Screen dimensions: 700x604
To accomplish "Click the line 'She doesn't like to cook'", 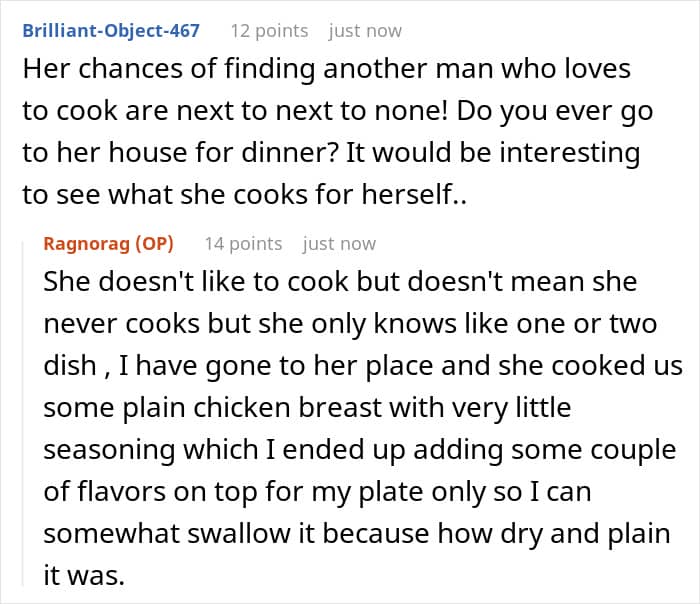I will (340, 282).
